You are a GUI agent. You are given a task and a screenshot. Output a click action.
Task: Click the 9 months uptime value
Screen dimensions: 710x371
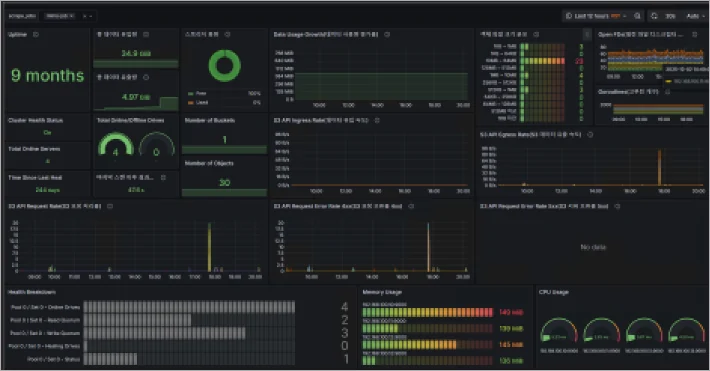pyautogui.click(x=48, y=76)
